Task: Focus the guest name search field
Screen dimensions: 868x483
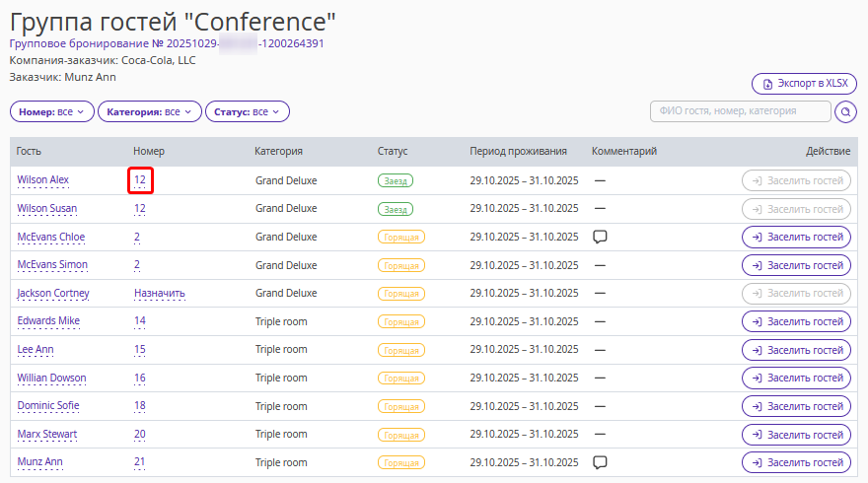Action: point(740,111)
